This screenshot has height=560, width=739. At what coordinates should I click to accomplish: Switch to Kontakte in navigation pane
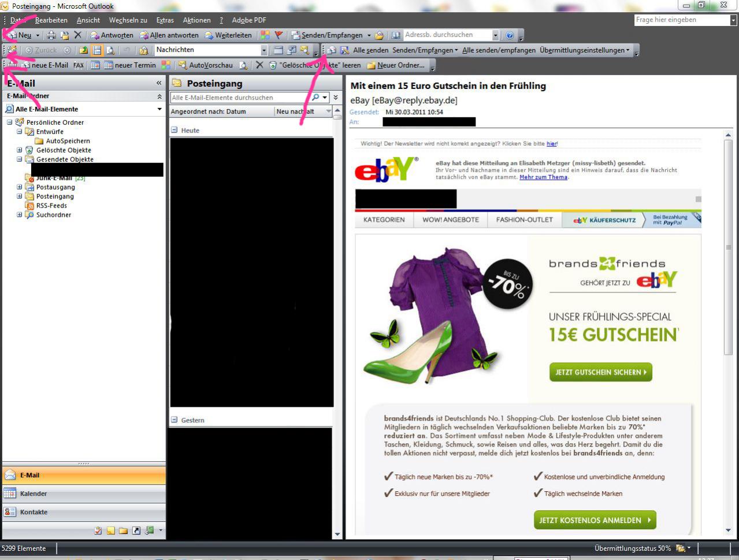coord(84,512)
